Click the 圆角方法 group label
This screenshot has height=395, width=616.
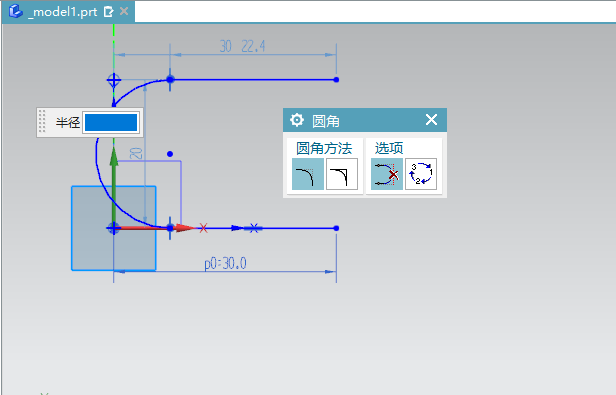[x=324, y=149]
